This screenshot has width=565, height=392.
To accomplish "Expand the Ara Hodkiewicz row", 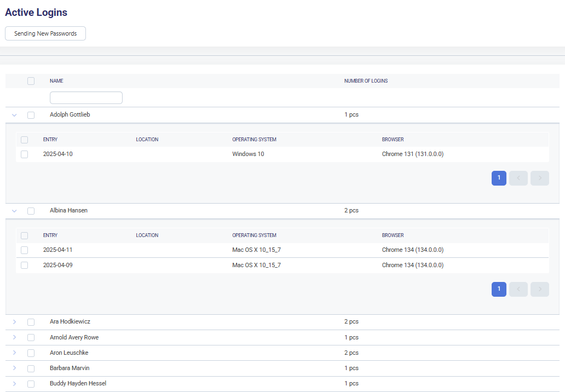I will coord(14,322).
